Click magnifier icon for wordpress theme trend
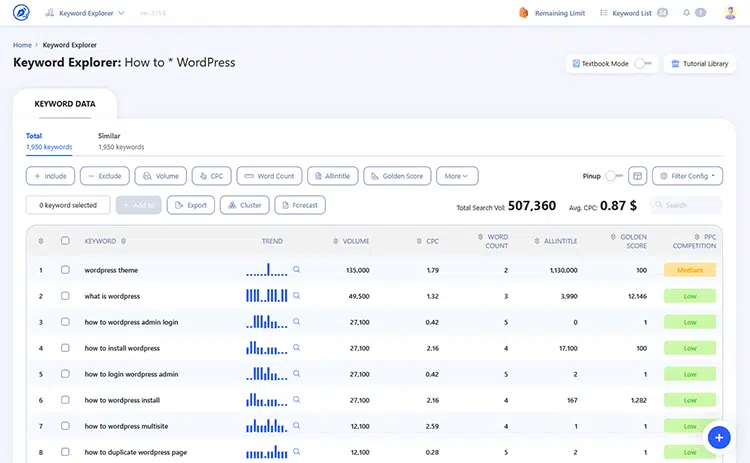Image resolution: width=750 pixels, height=463 pixels. click(297, 270)
